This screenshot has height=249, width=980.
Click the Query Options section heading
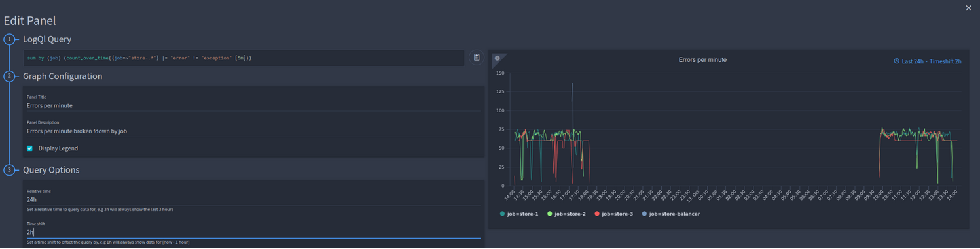pos(51,170)
